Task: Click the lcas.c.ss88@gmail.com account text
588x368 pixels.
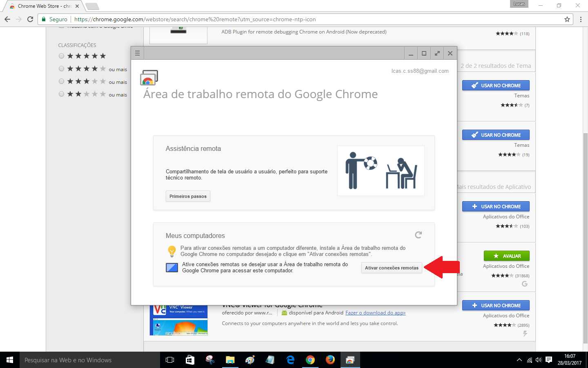Action: pyautogui.click(x=420, y=71)
